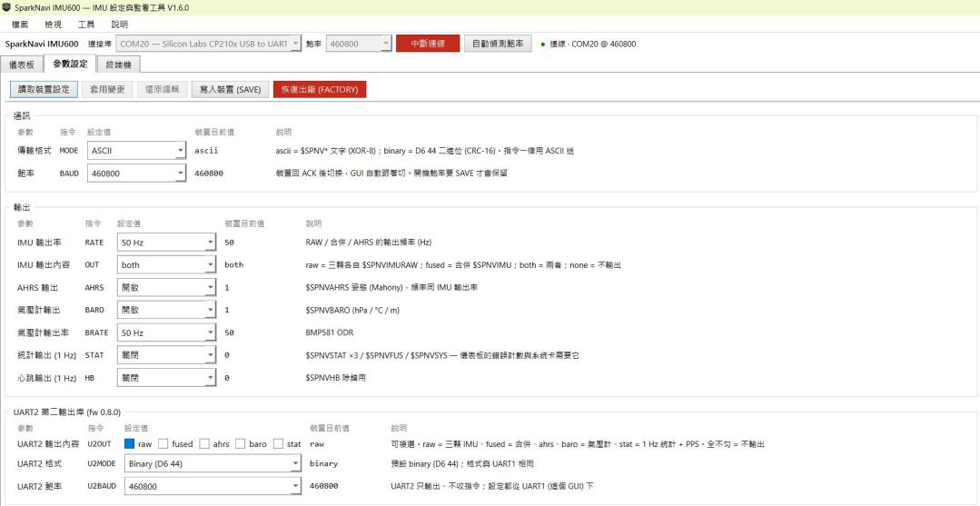This screenshot has height=506, width=980.
Task: Open the IMU 輸出率 RATE dropdown
Action: click(x=166, y=242)
